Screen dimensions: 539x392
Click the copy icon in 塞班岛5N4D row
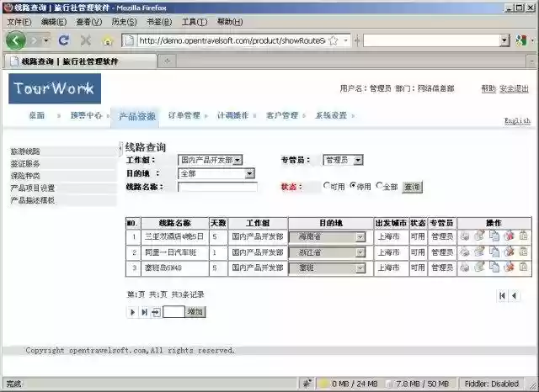[494, 267]
